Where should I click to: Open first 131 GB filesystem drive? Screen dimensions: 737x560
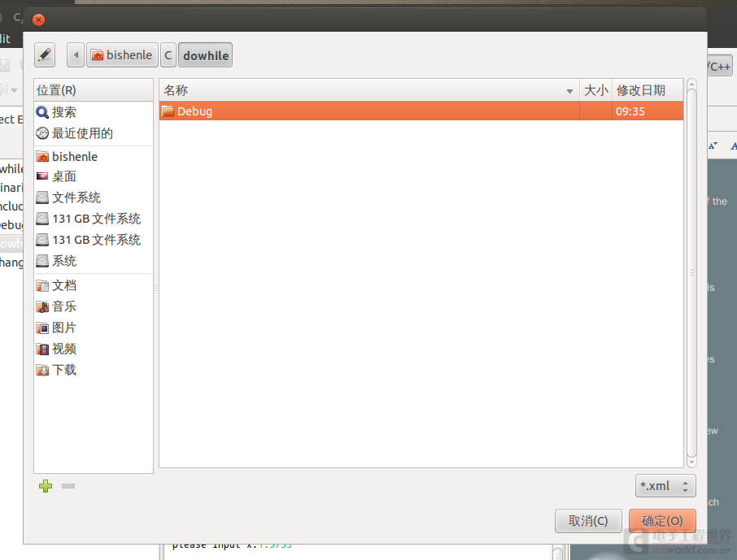(x=94, y=219)
